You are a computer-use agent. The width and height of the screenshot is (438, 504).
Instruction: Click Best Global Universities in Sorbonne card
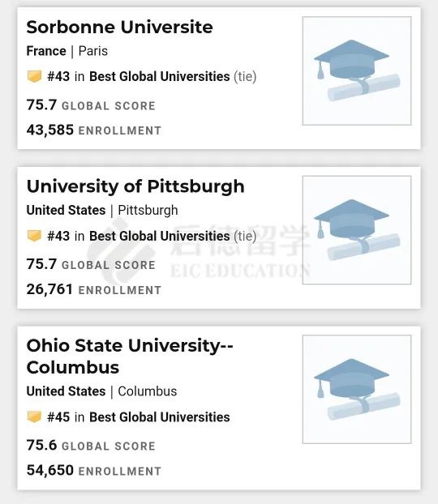(160, 76)
